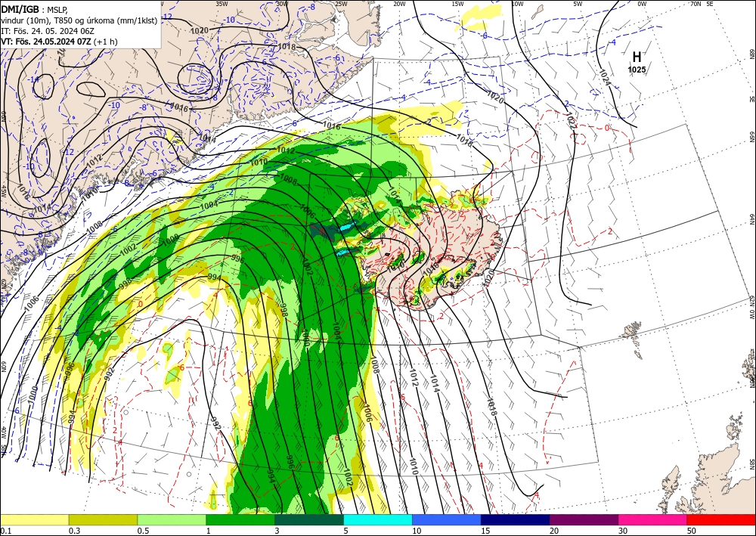The image size is (756, 536).
Task: Click the '1022' isobar label
Action: coord(572,120)
